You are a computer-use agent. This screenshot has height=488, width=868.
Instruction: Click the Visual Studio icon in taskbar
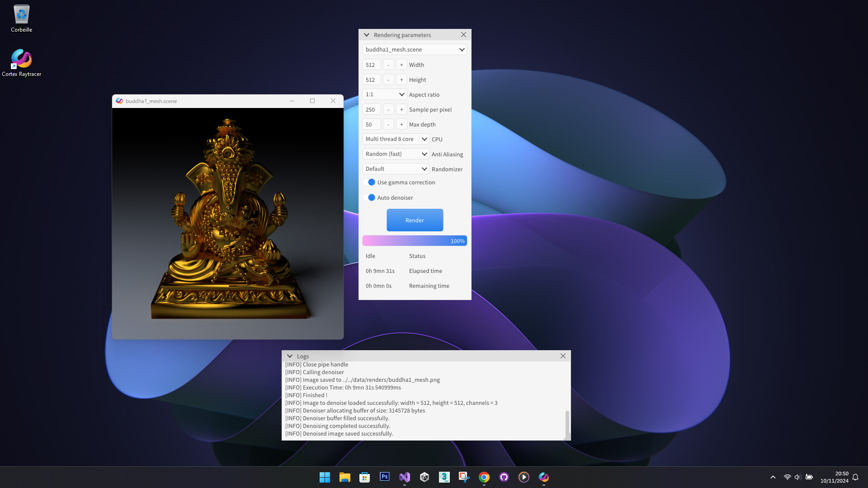pyautogui.click(x=404, y=477)
